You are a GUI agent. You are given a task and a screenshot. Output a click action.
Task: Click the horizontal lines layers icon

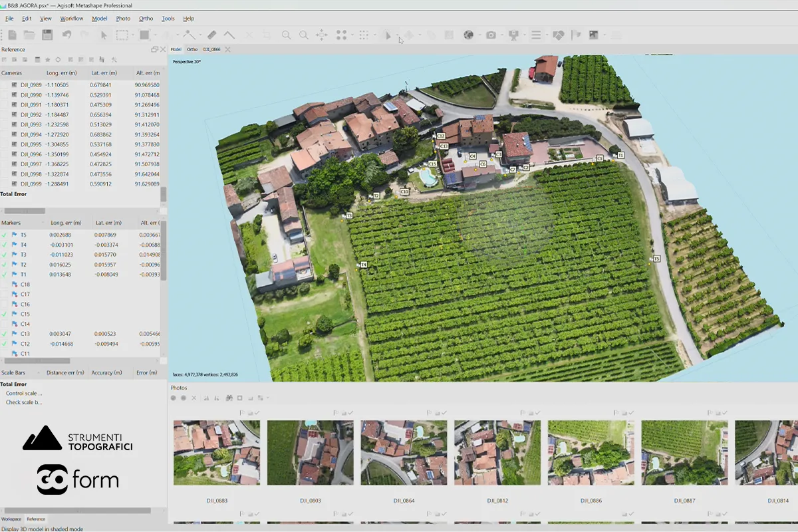click(536, 35)
